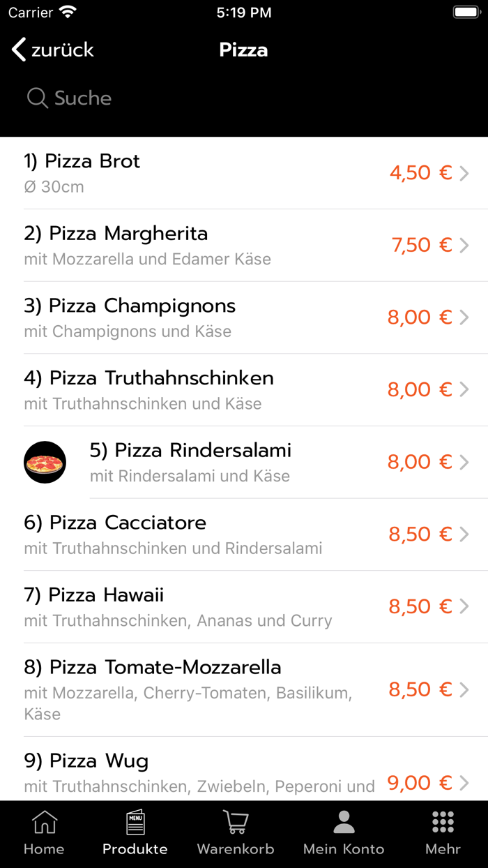Open Pizza Brot details arrow

pos(464,172)
